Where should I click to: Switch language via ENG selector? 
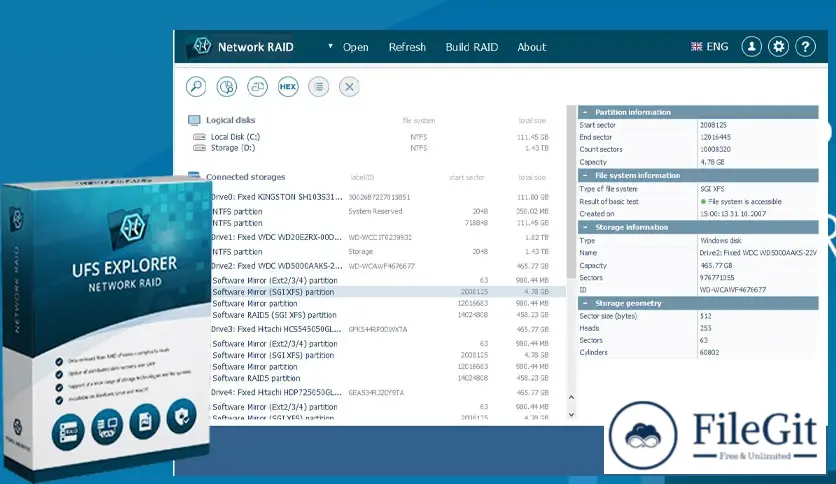click(x=717, y=47)
